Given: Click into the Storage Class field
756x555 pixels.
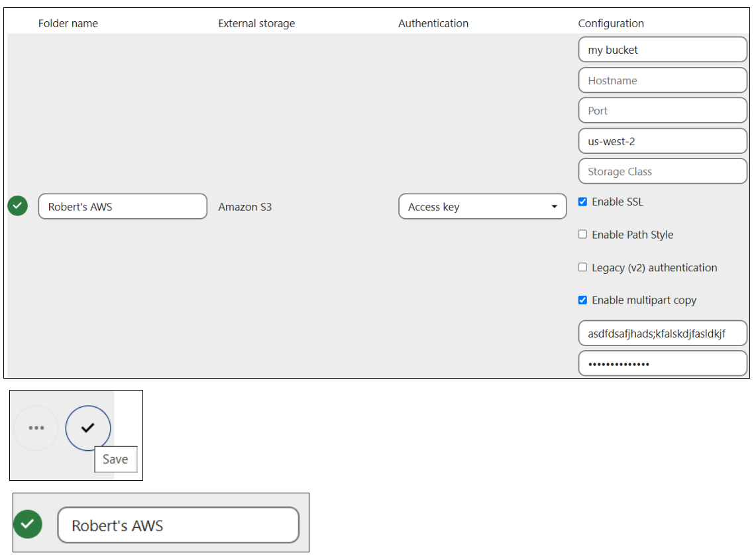Looking at the screenshot, I should click(663, 171).
